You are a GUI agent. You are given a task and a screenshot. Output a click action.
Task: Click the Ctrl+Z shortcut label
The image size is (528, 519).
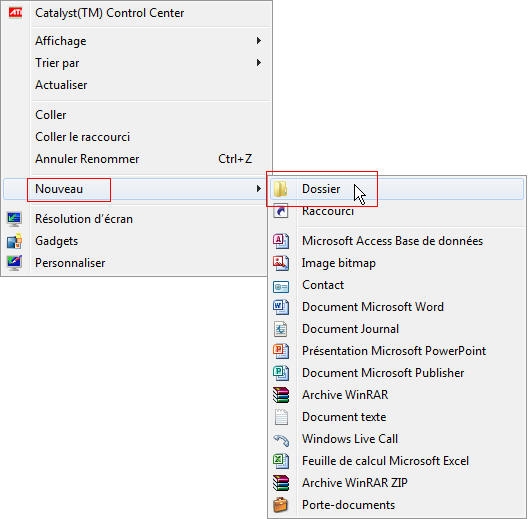(235, 159)
